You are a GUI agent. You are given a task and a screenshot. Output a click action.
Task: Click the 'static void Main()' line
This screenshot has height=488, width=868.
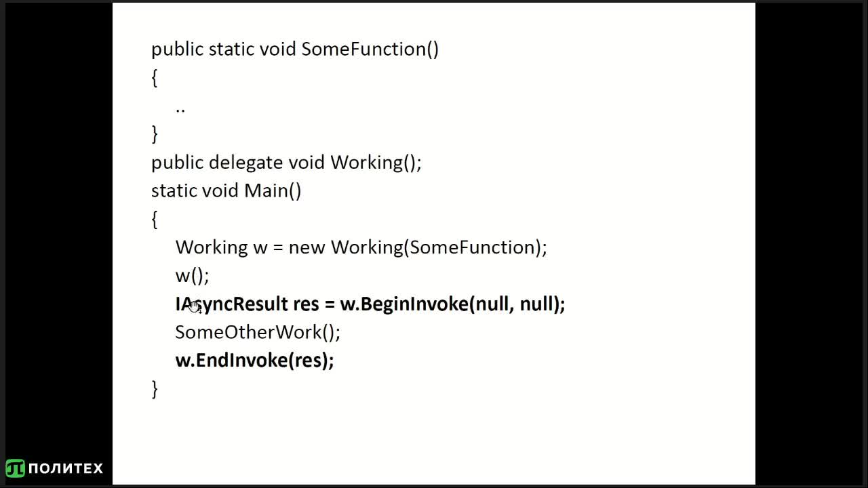tap(226, 191)
